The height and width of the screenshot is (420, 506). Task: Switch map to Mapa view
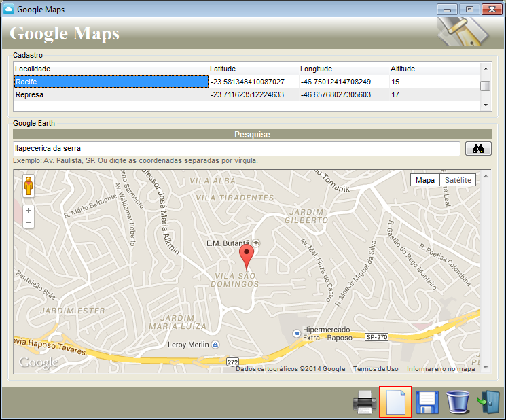[425, 180]
